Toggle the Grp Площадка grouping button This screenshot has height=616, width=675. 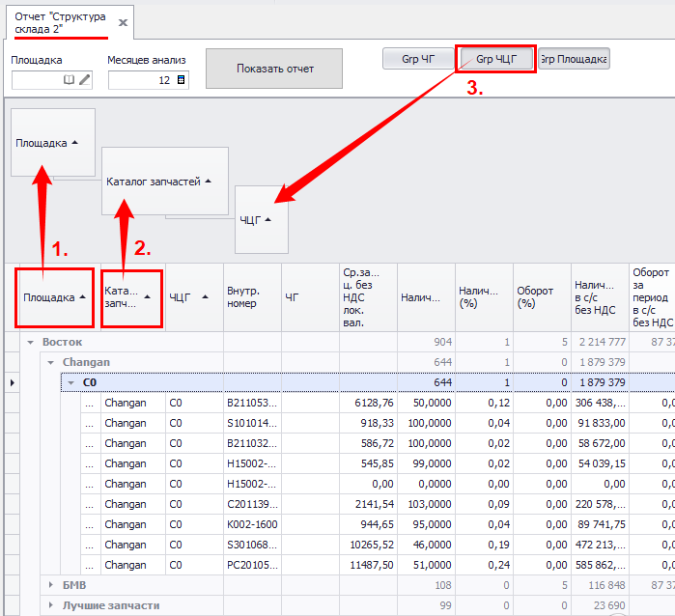574,60
